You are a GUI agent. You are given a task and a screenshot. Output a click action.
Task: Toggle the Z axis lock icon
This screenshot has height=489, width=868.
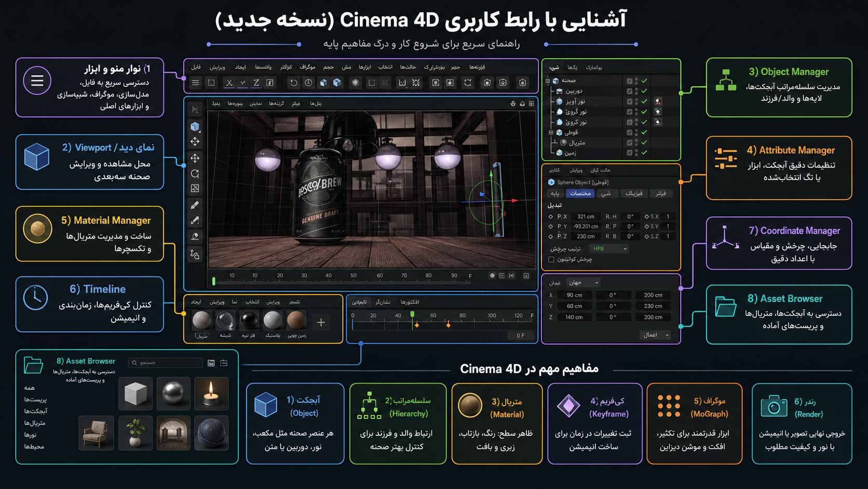256,83
